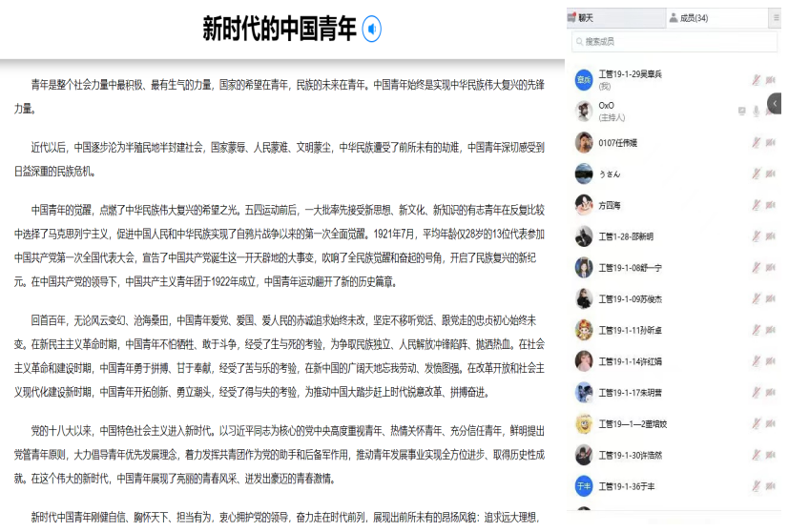This screenshot has height=532, width=788.
Task: Click muted mic icon for 工管19-1-14许红娟
Action: click(756, 361)
